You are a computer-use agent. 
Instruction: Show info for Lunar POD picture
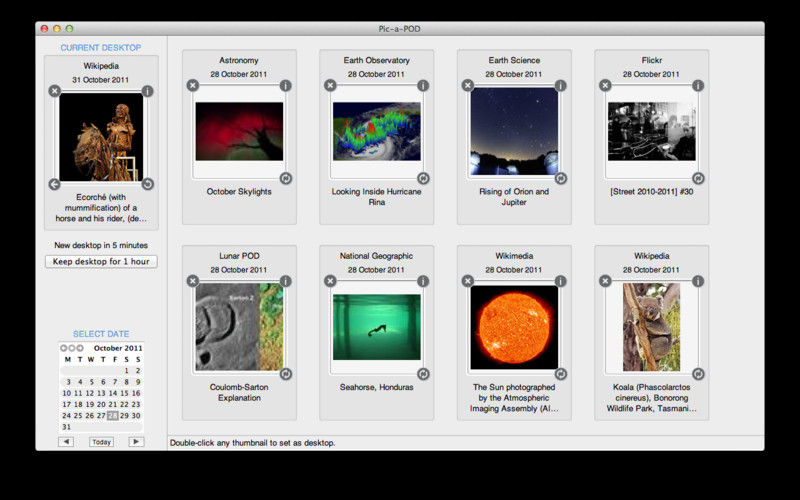point(285,281)
